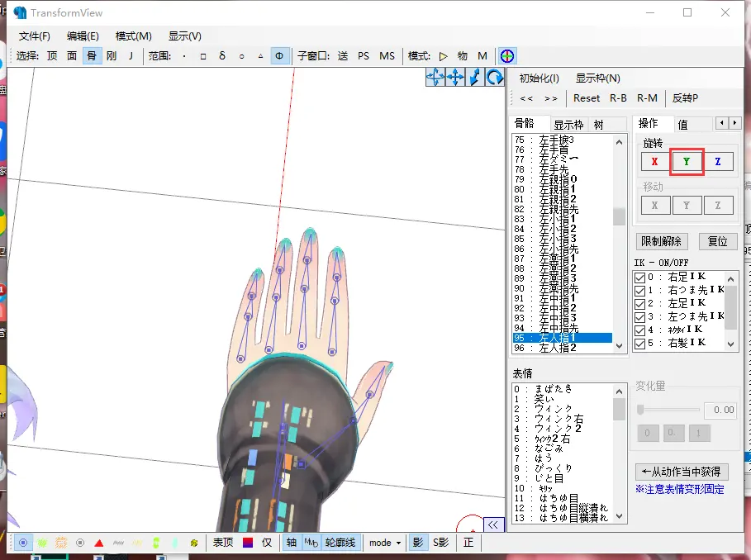Toggle the Φ range selector icon

[x=279, y=56]
